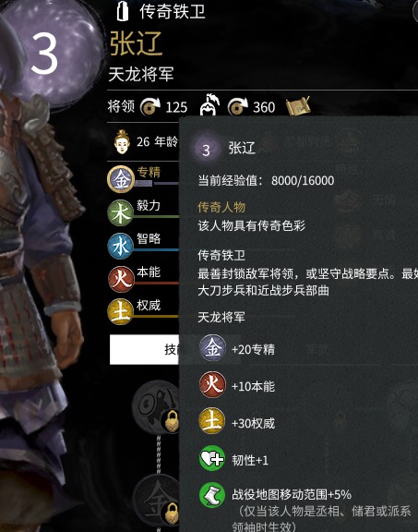Viewport: 418px width, 532px height.
Task: Select the 土 authority attribute icon
Action: [x=120, y=312]
